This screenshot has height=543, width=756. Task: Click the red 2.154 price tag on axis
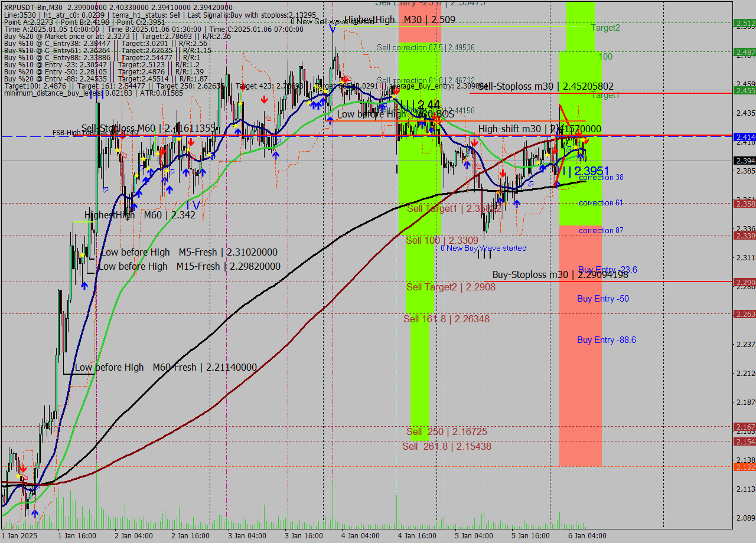pyautogui.click(x=744, y=441)
